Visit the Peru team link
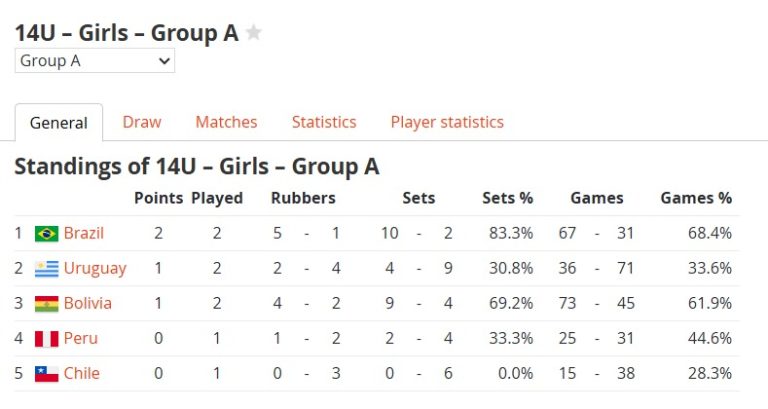 81,338
